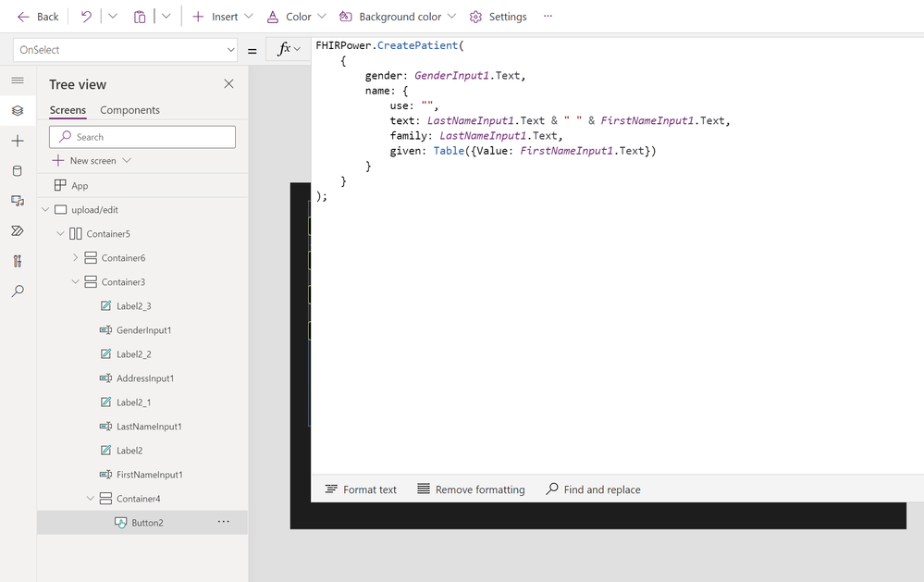Collapse the Container5 node
Screen dimensions: 924x582
click(x=60, y=234)
